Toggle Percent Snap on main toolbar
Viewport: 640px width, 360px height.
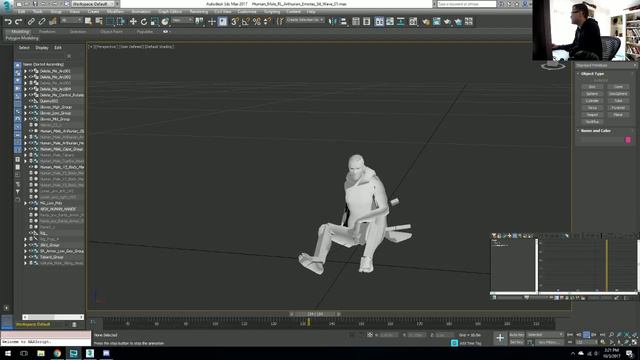pyautogui.click(x=256, y=22)
